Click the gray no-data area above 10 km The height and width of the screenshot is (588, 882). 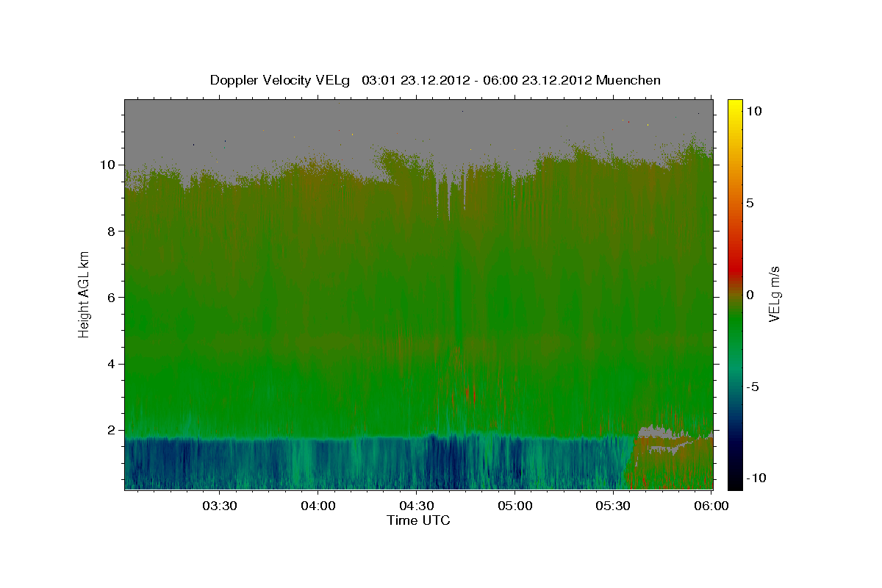click(x=419, y=125)
